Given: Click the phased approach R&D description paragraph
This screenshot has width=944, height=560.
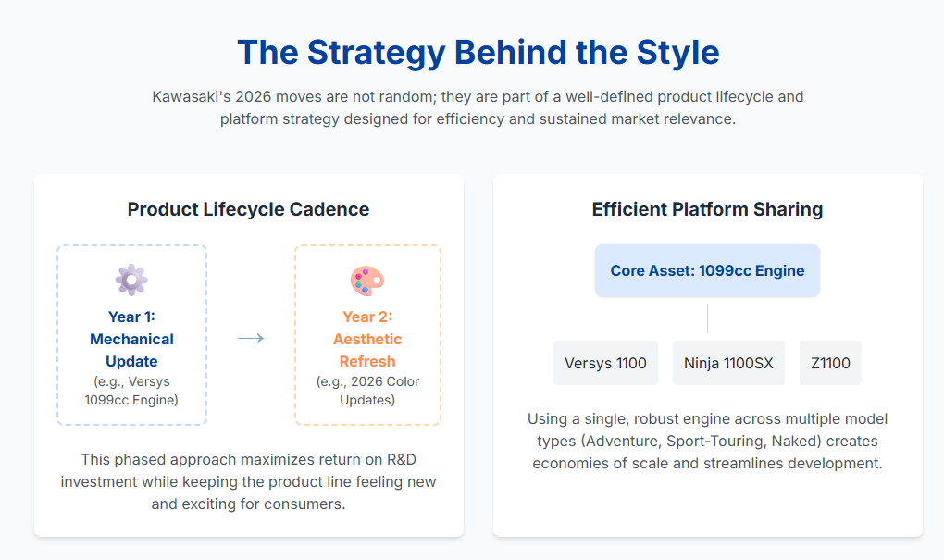Looking at the screenshot, I should pos(248,481).
